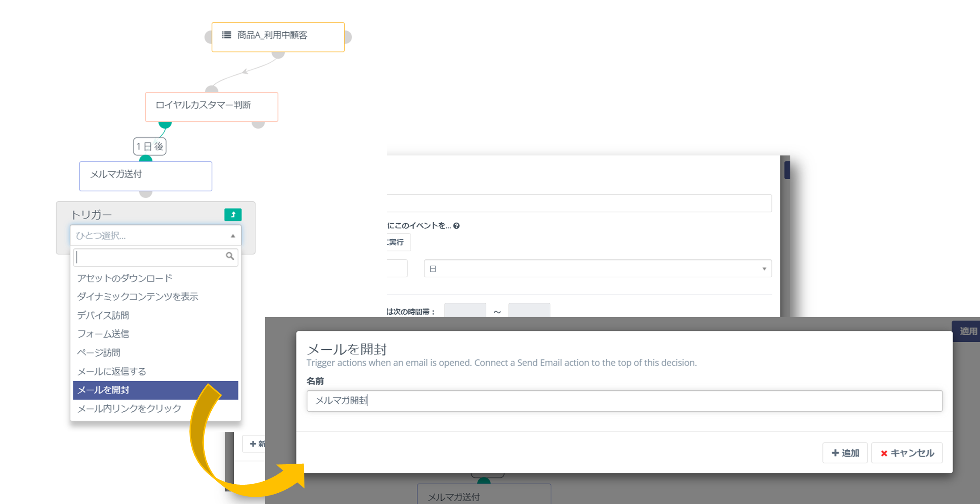Expand the ひとつ選択 trigger dropdown
Image resolution: width=980 pixels, height=504 pixels.
click(155, 236)
